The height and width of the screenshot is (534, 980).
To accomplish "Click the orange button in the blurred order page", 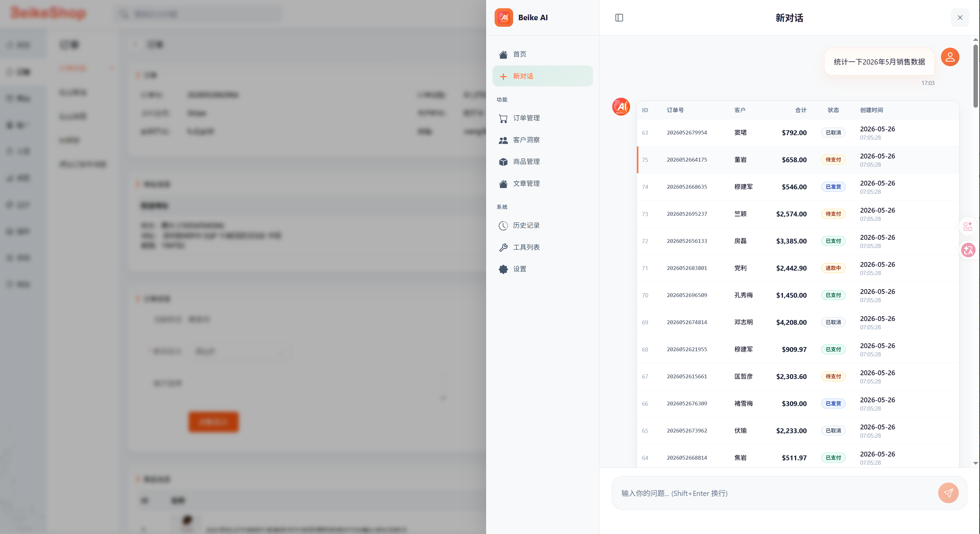I will point(213,422).
